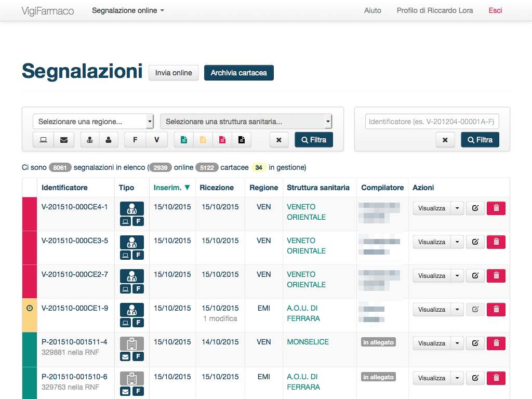
Task: Visualizza report V-201510-000CE4-1
Action: click(x=432, y=208)
